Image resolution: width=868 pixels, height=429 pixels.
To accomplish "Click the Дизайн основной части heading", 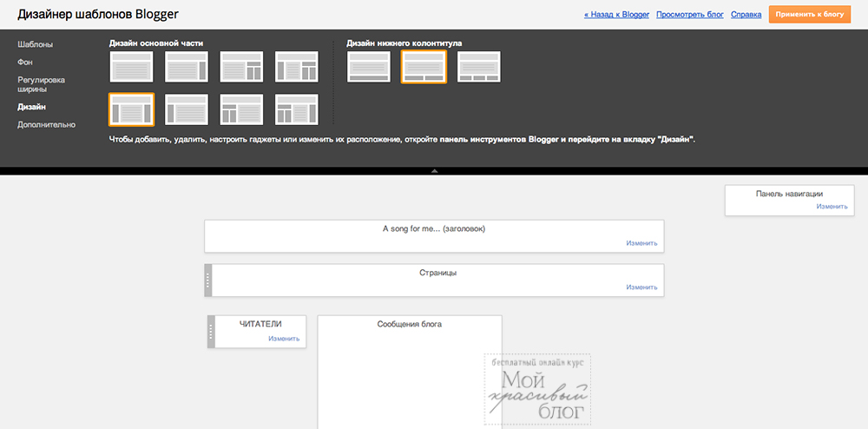I will (x=156, y=43).
